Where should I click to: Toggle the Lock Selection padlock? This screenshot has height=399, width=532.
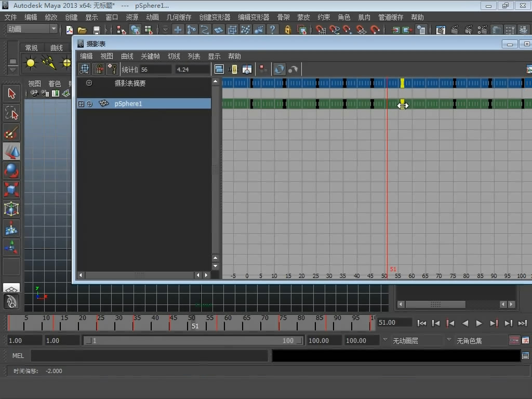coord(288,30)
